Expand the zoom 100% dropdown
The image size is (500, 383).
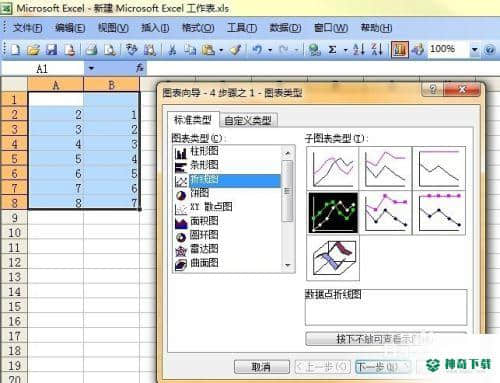coord(474,50)
